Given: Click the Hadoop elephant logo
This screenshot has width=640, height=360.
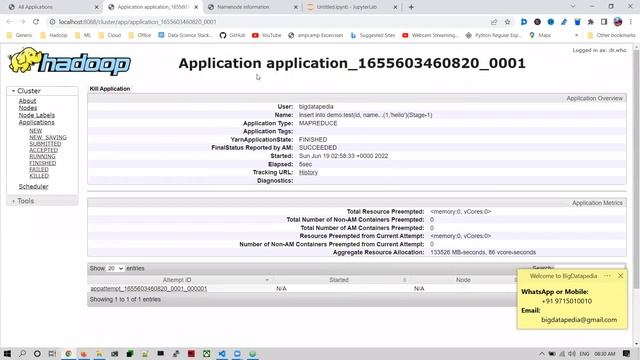Looking at the screenshot, I should click(x=69, y=62).
